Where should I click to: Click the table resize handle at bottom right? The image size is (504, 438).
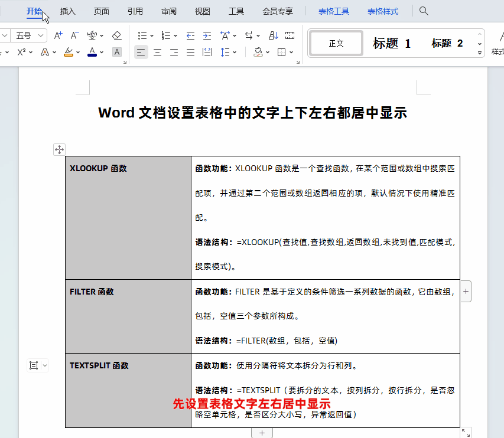pyautogui.click(x=466, y=433)
